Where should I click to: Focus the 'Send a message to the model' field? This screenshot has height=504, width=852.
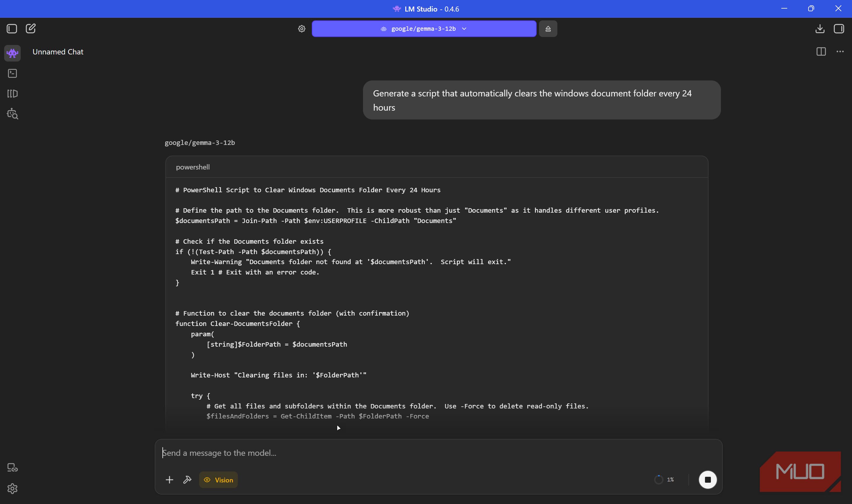pyautogui.click(x=438, y=453)
